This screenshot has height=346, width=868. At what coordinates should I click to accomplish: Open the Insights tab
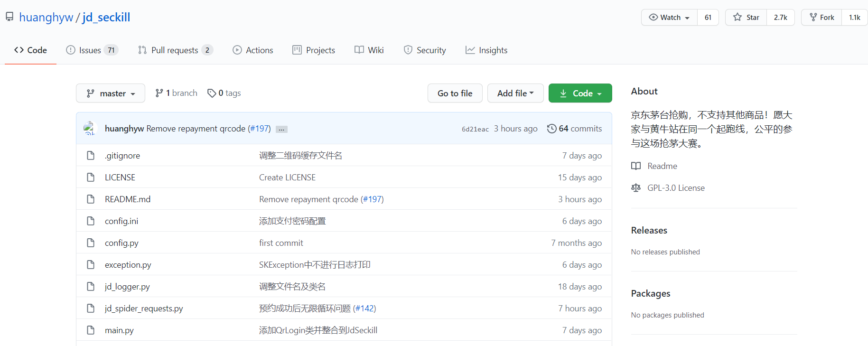click(x=486, y=50)
